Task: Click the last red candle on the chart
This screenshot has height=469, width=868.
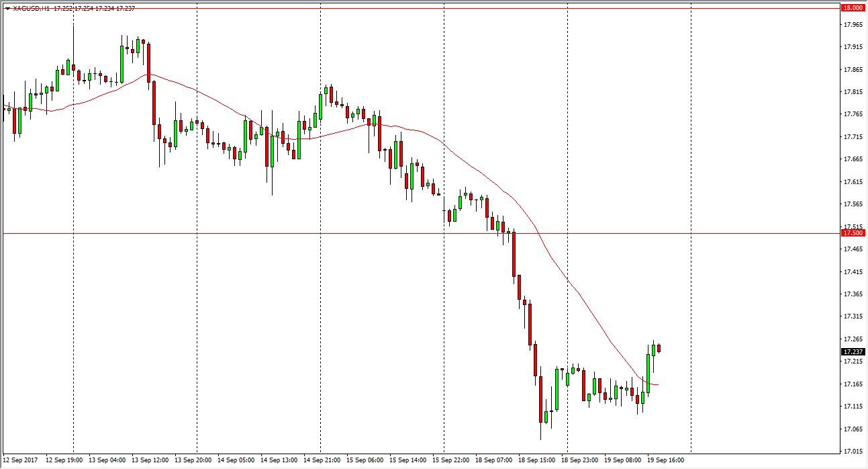Action: (x=659, y=348)
